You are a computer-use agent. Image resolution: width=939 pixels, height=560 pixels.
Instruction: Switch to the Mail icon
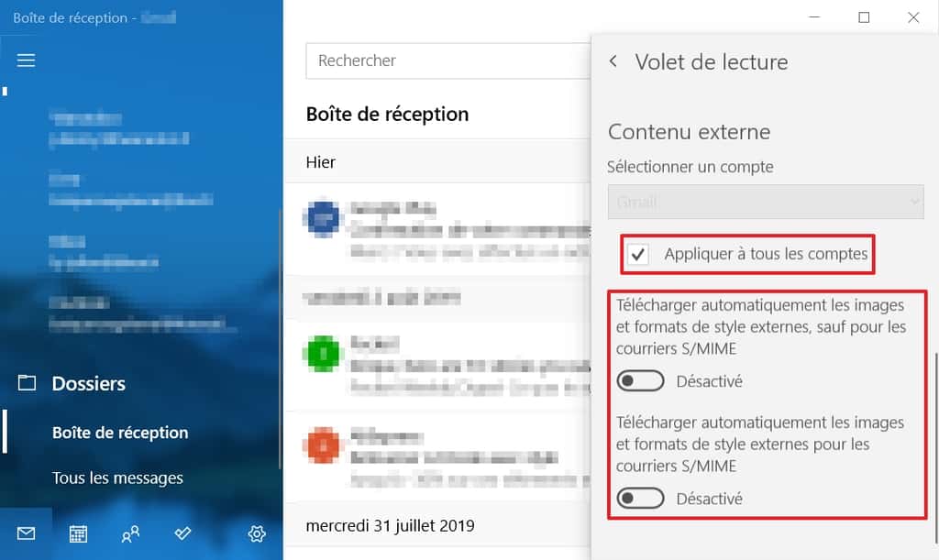pyautogui.click(x=26, y=533)
